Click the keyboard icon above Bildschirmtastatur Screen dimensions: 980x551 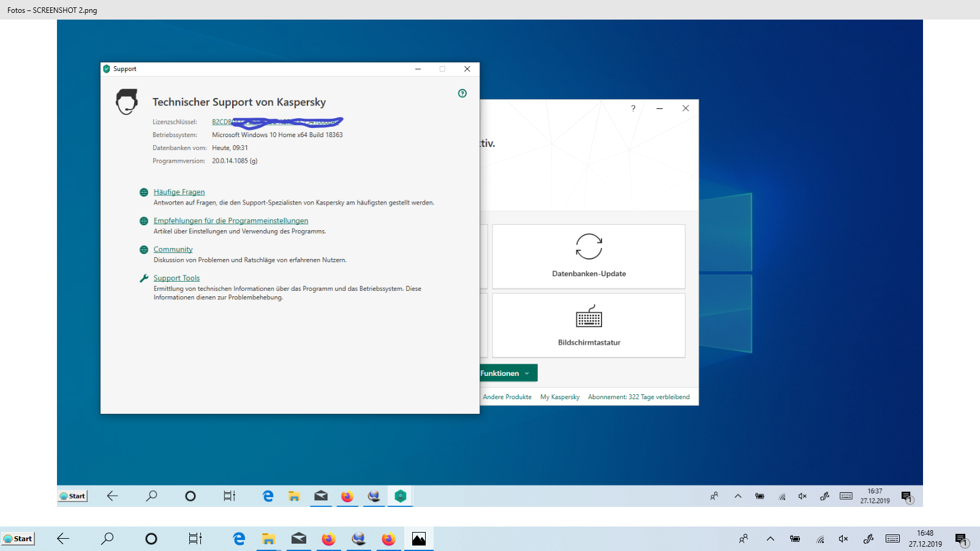pyautogui.click(x=589, y=317)
